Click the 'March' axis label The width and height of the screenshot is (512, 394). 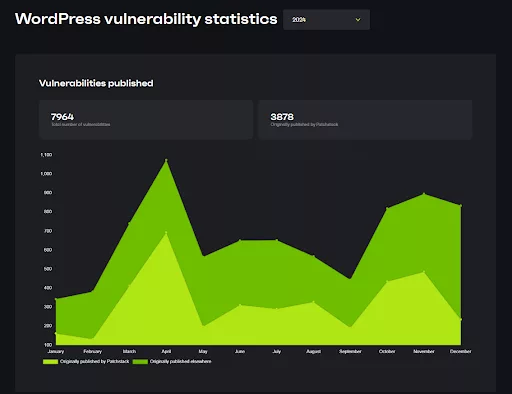[x=129, y=351]
